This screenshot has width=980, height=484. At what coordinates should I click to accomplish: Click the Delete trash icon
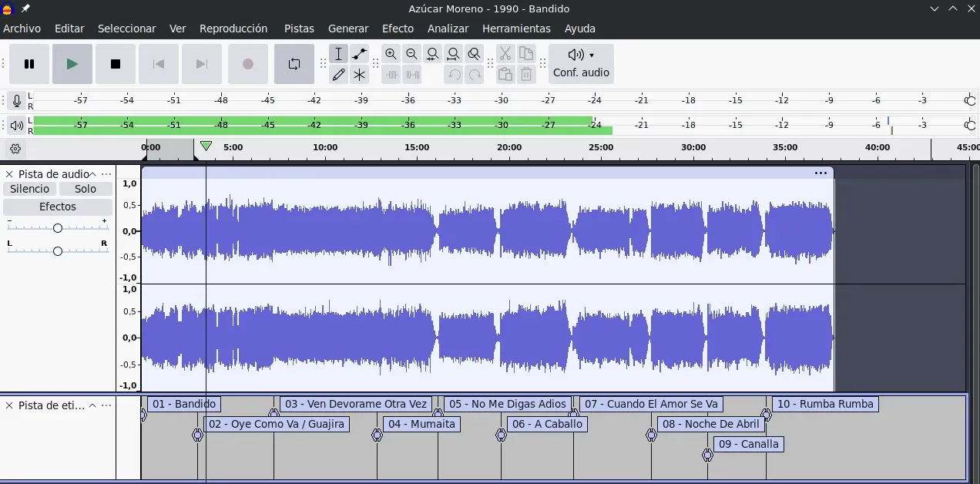click(526, 75)
